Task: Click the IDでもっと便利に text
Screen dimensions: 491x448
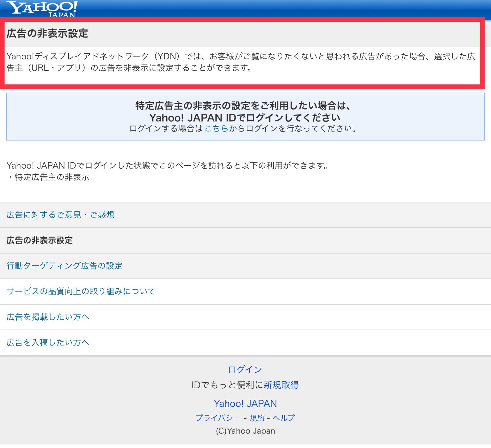Action: tap(227, 385)
